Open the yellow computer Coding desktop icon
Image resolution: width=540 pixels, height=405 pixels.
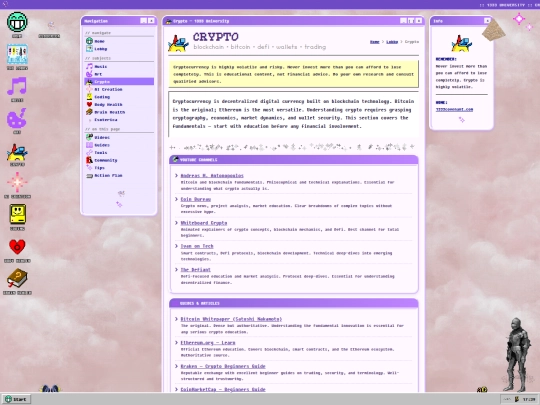click(17, 216)
